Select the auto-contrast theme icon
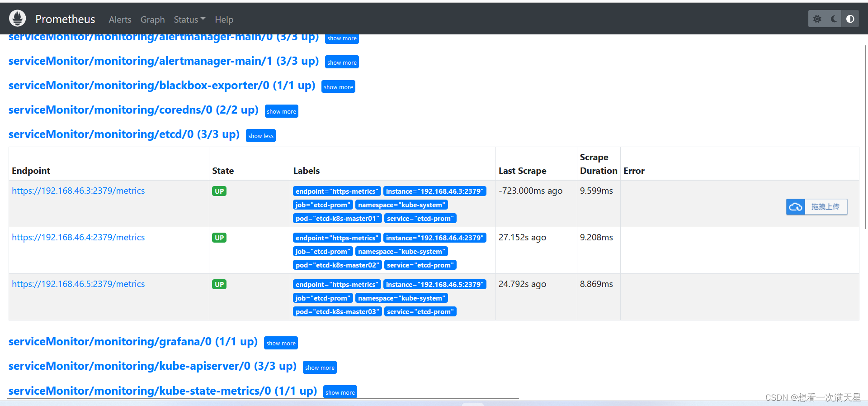The height and width of the screenshot is (406, 868). coord(850,19)
